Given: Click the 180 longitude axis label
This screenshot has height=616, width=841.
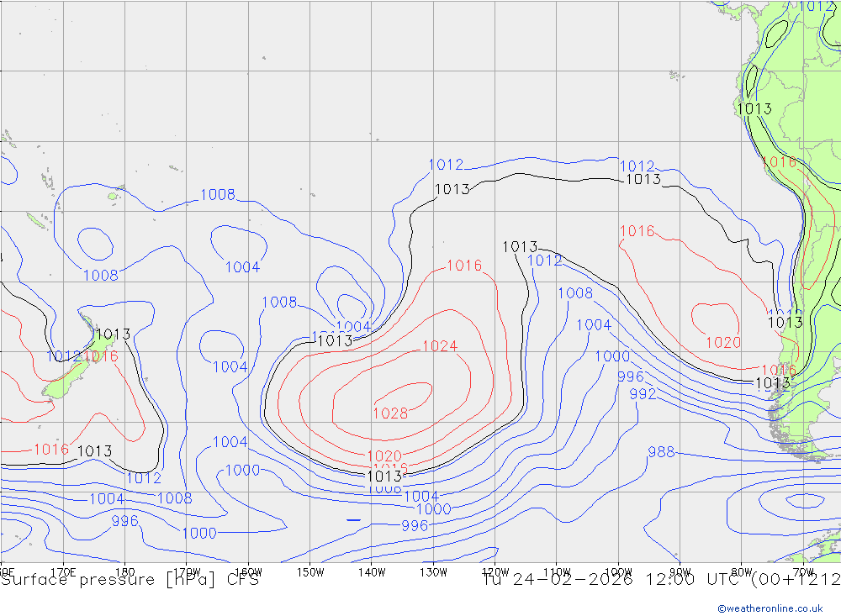Looking at the screenshot, I should pyautogui.click(x=124, y=571).
